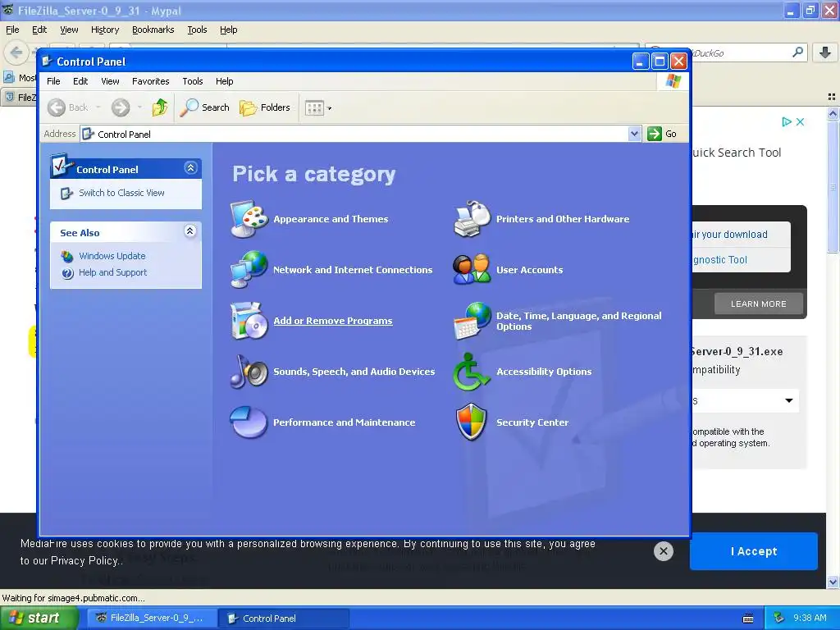Image resolution: width=840 pixels, height=630 pixels.
Task: Open the Forward button history dropdown arrow
Action: 139,107
